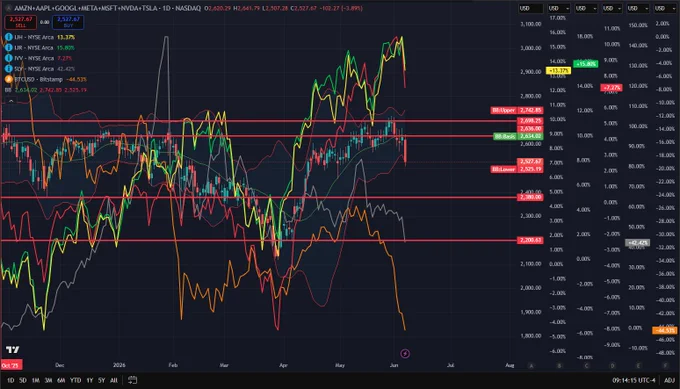Select the All date range
The height and width of the screenshot is (389, 680).
pos(114,380)
